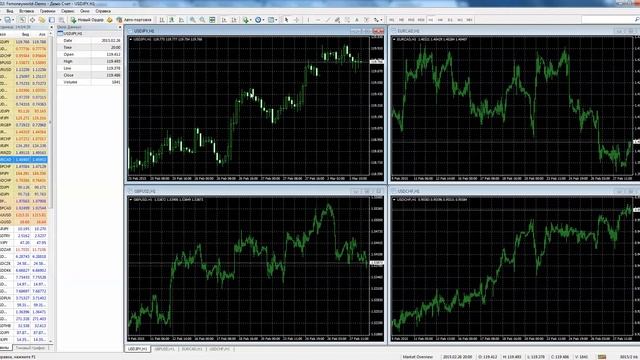
Task: Open the Окно menu
Action: pyautogui.click(x=85, y=11)
